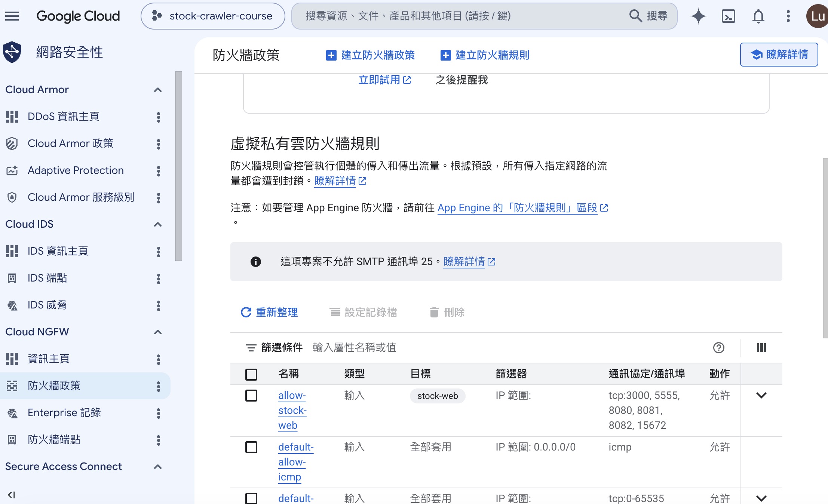Click 立即試用 link

coord(384,80)
